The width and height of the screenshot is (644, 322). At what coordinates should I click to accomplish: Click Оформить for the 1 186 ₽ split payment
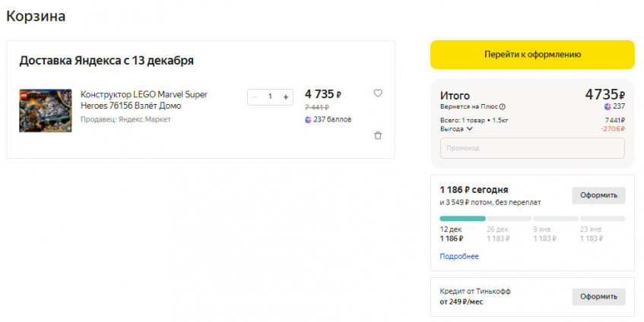598,195
